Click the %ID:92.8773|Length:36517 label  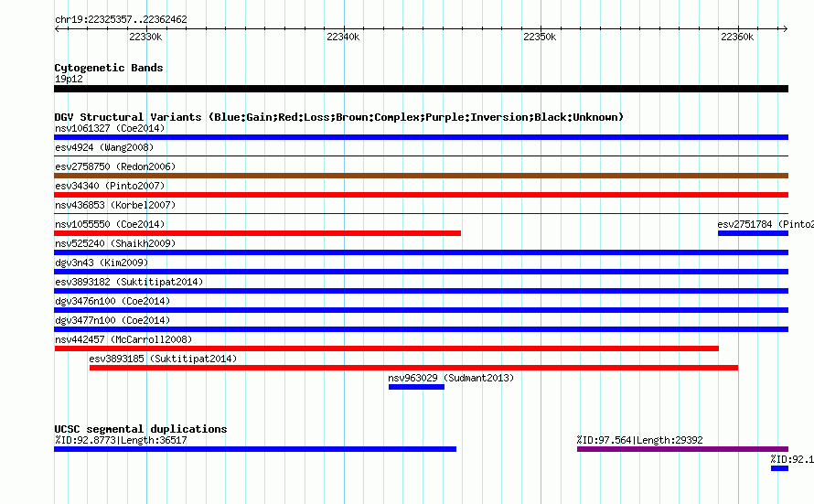click(x=121, y=440)
